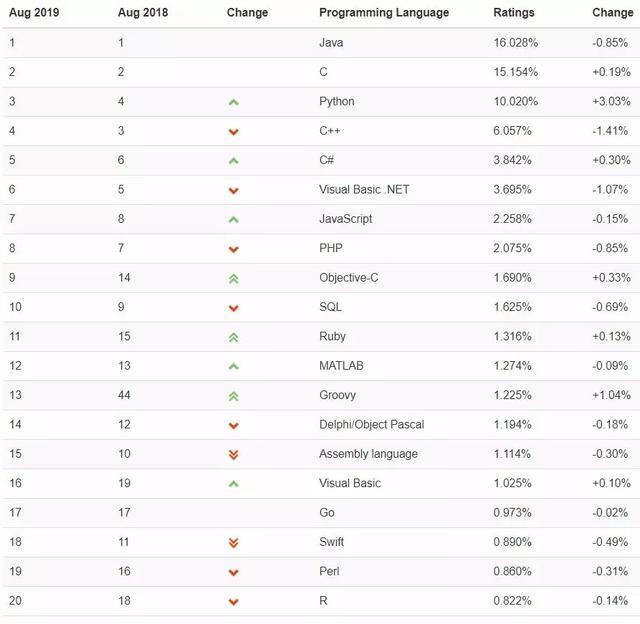640x624 pixels.
Task: Click the double red arrow for Assembly language
Action: click(233, 454)
